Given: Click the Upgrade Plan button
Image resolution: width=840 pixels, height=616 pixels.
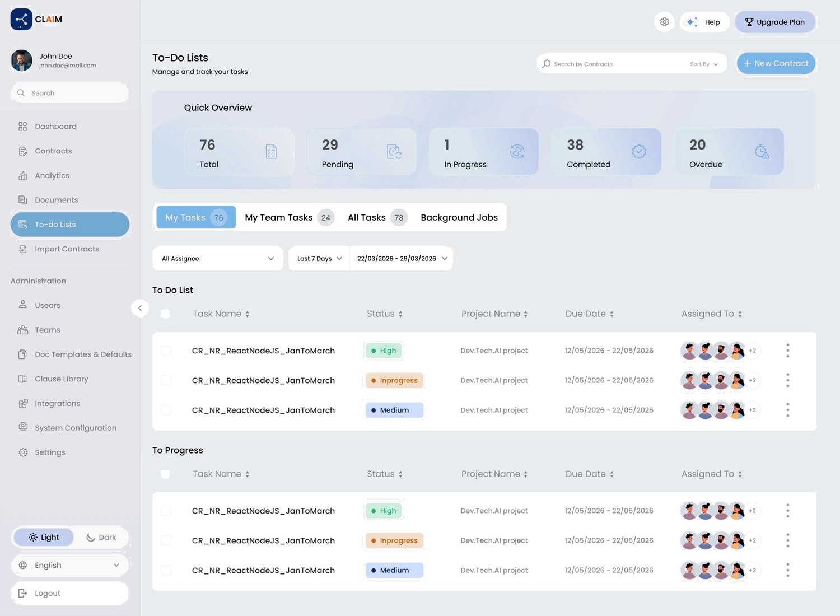Looking at the screenshot, I should point(775,22).
